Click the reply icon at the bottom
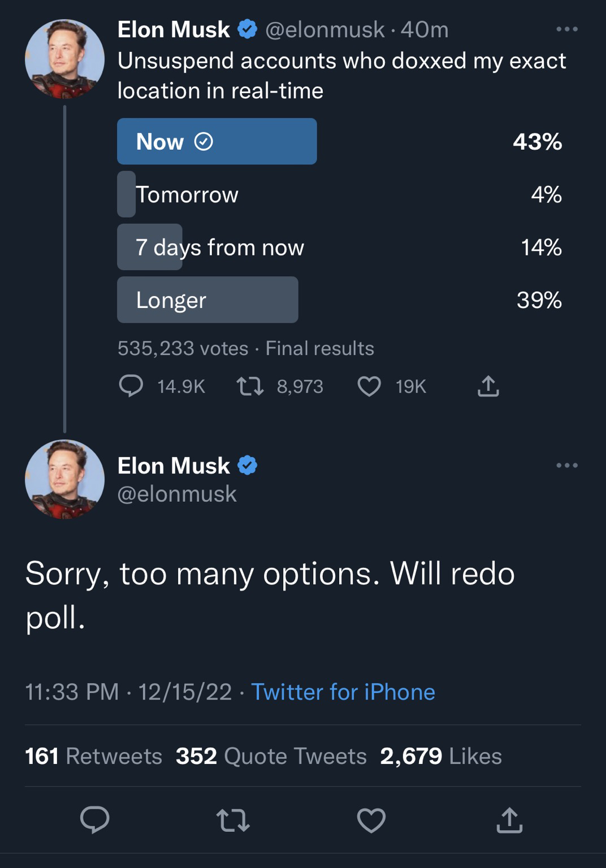Image resolution: width=606 pixels, height=868 pixels. tap(94, 820)
